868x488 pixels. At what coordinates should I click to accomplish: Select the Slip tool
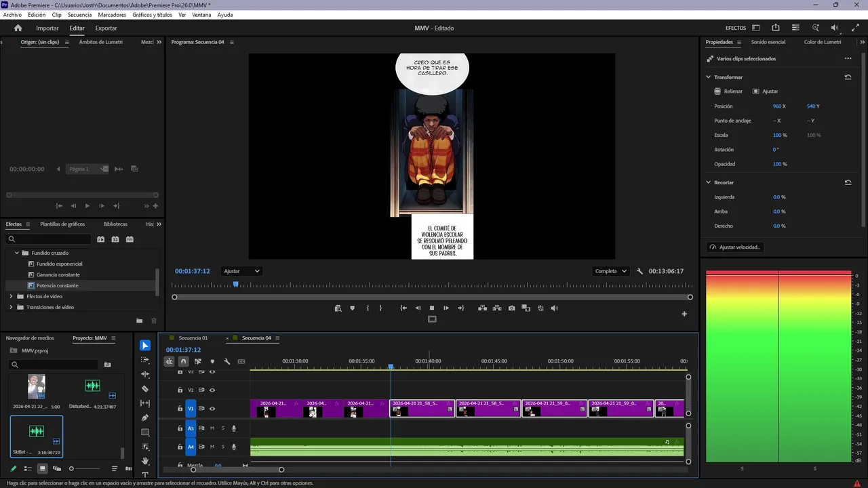[145, 403]
